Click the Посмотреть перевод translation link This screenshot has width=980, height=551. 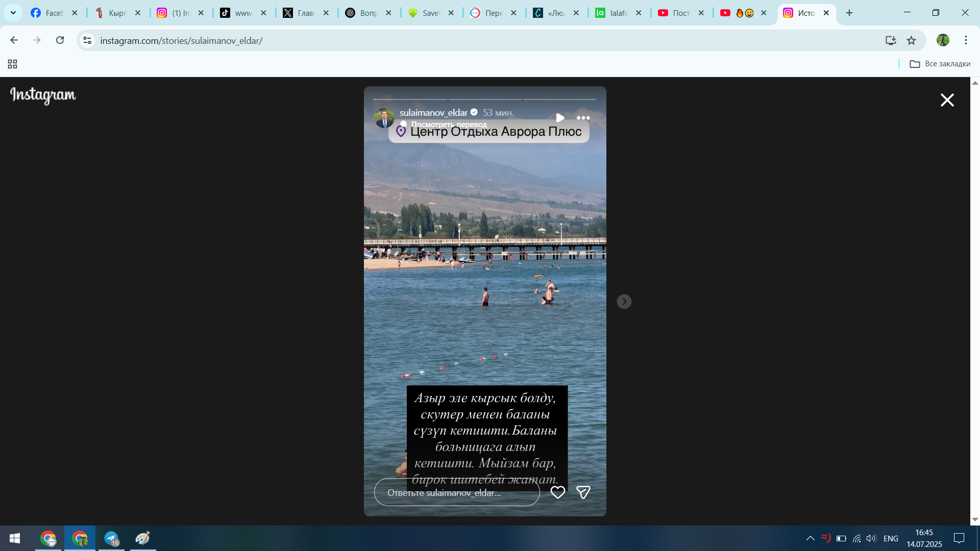(x=449, y=124)
